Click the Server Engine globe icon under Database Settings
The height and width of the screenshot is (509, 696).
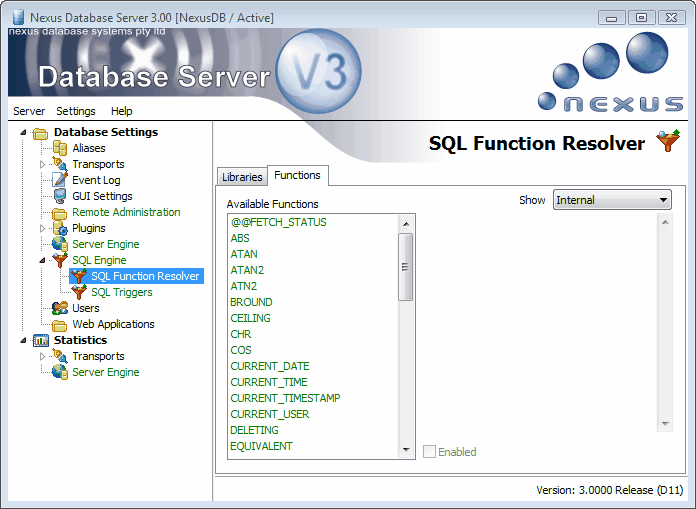coord(59,244)
